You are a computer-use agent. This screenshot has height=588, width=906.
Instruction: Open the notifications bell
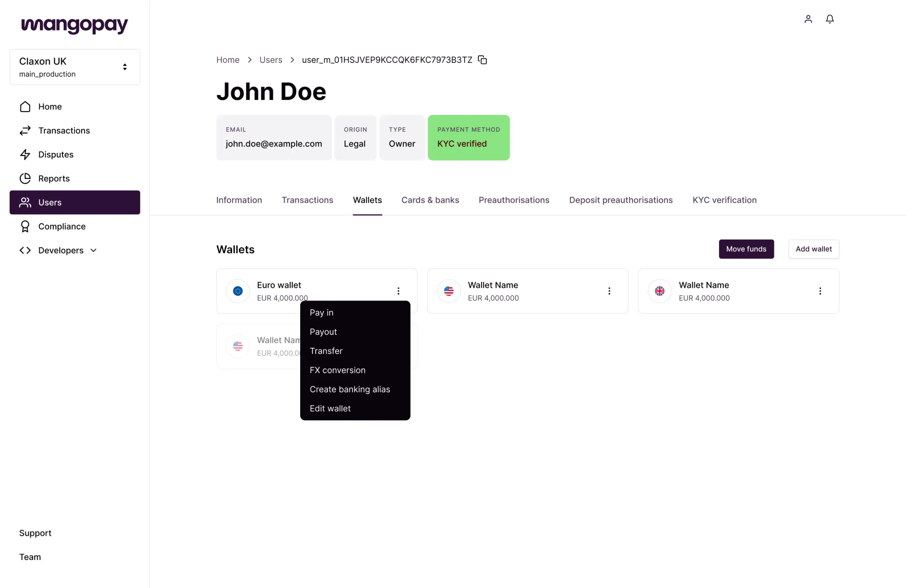coord(830,19)
